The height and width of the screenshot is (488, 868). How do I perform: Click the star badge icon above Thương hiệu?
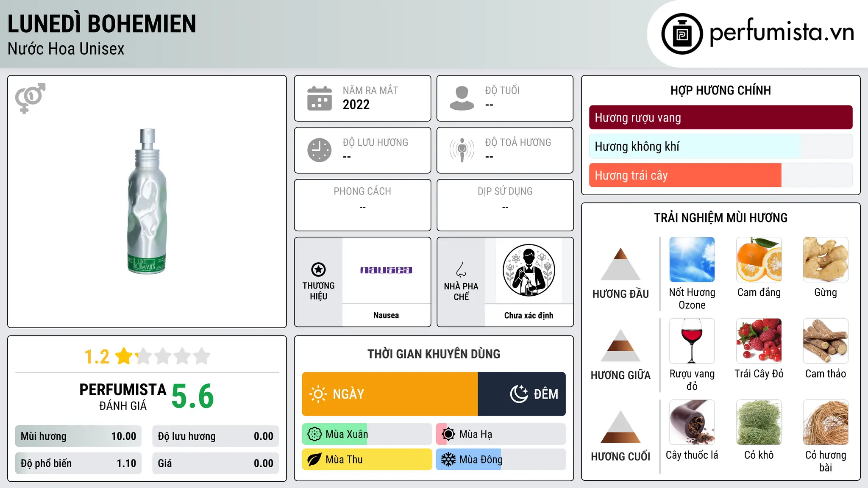pos(318,269)
